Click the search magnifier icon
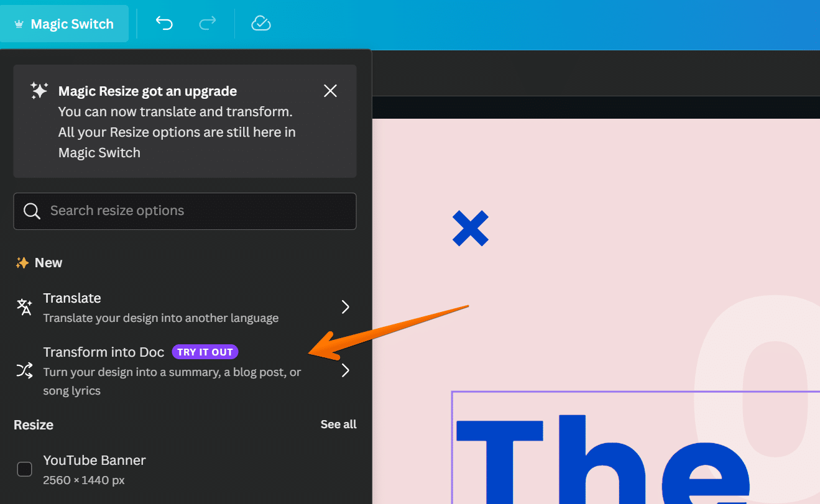The image size is (820, 504). [32, 211]
